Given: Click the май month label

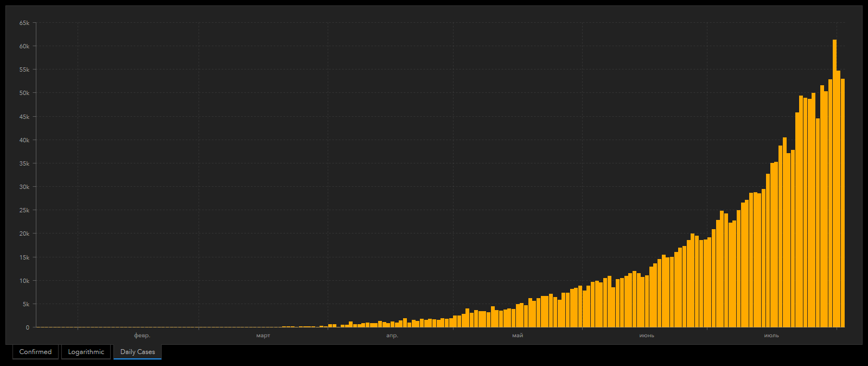Looking at the screenshot, I should point(518,336).
